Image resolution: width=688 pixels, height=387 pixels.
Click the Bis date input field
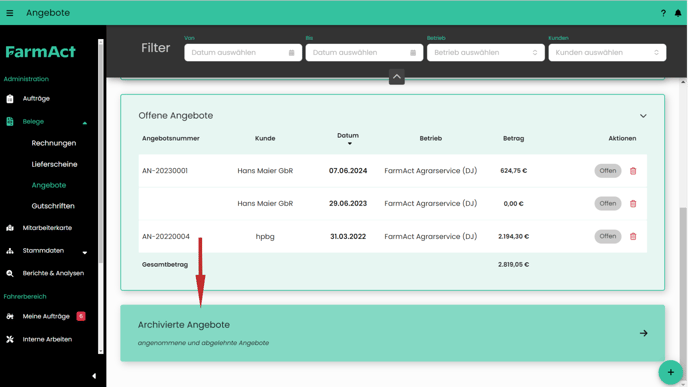[365, 53]
